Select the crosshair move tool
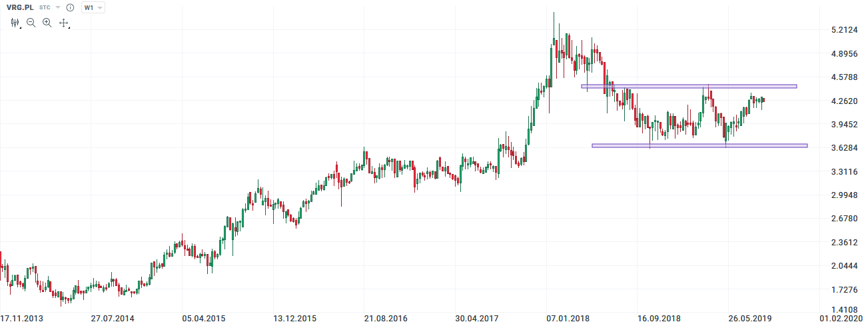This screenshot has width=868, height=328. point(64,23)
